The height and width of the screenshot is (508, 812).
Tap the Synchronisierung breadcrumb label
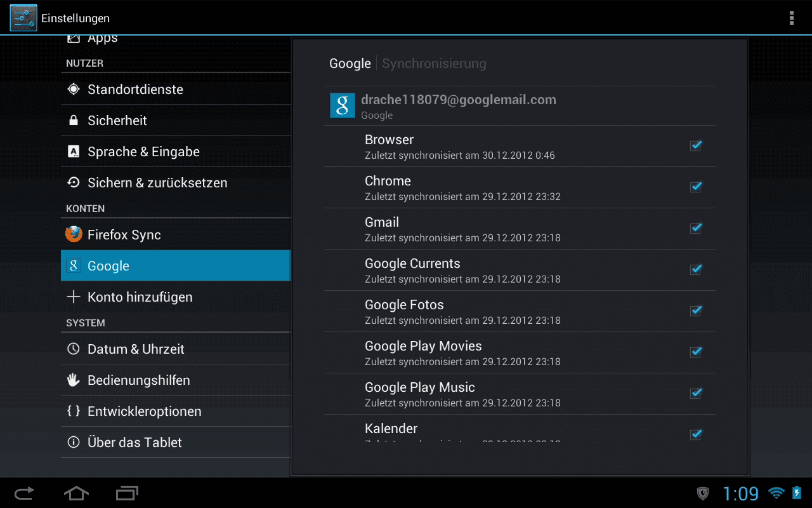click(434, 63)
